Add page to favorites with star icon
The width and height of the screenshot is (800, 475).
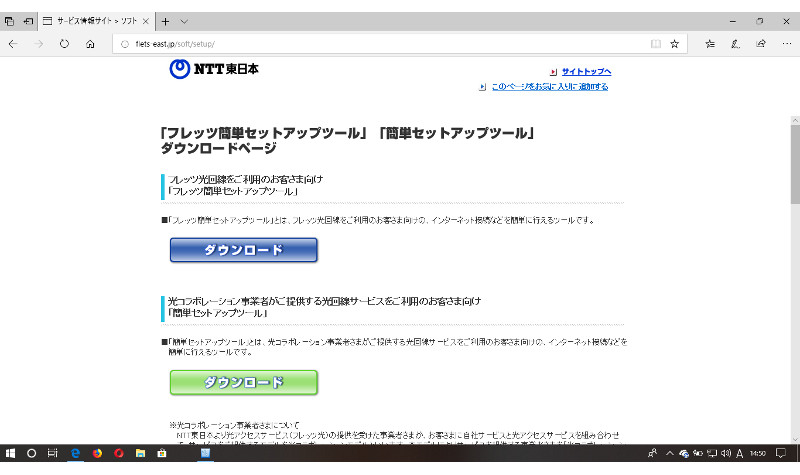674,44
